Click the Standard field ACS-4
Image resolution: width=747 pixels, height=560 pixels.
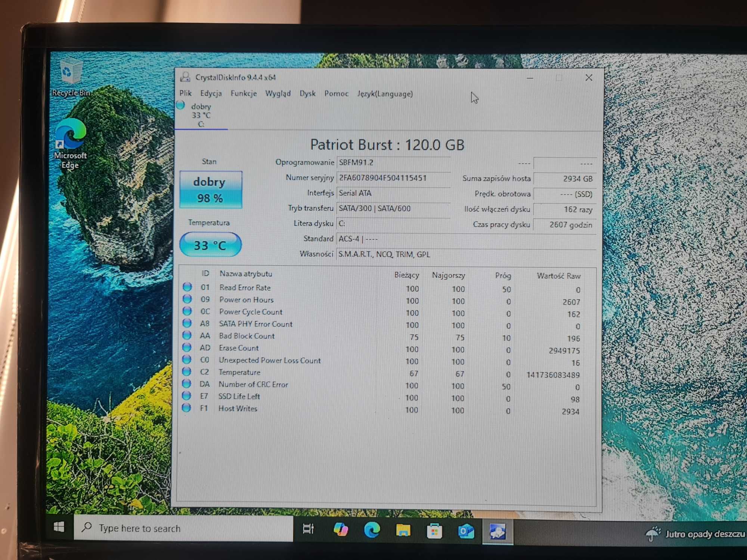click(x=467, y=239)
